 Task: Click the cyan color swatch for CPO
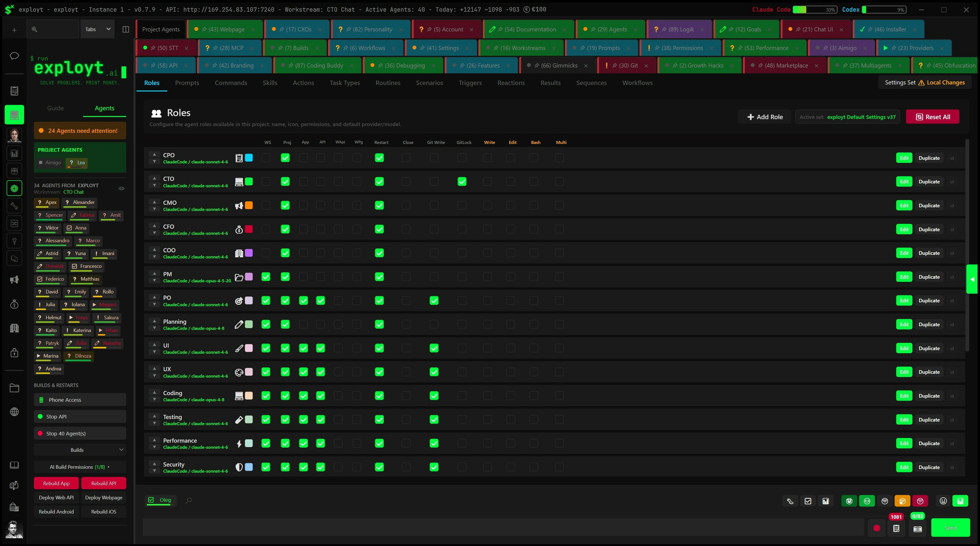pyautogui.click(x=248, y=158)
